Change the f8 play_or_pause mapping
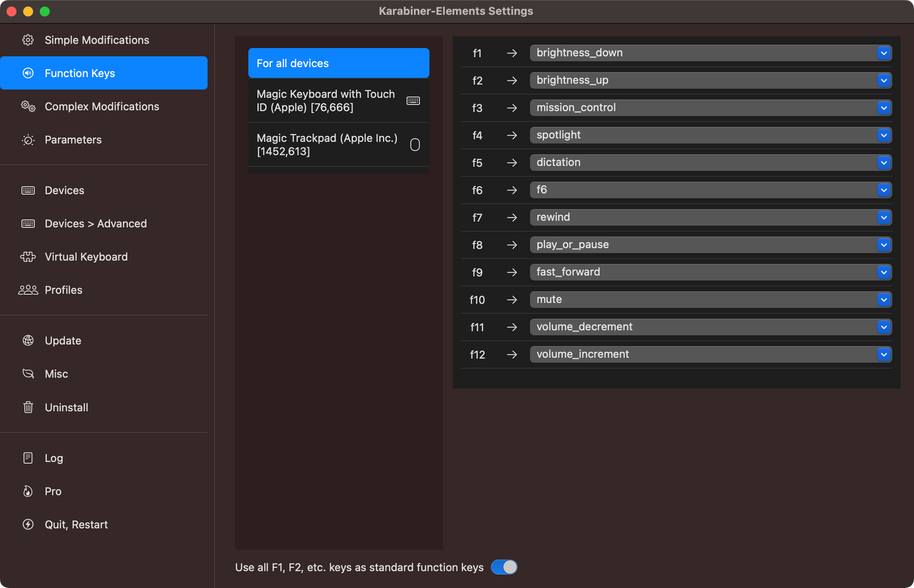This screenshot has width=914, height=588. [710, 245]
